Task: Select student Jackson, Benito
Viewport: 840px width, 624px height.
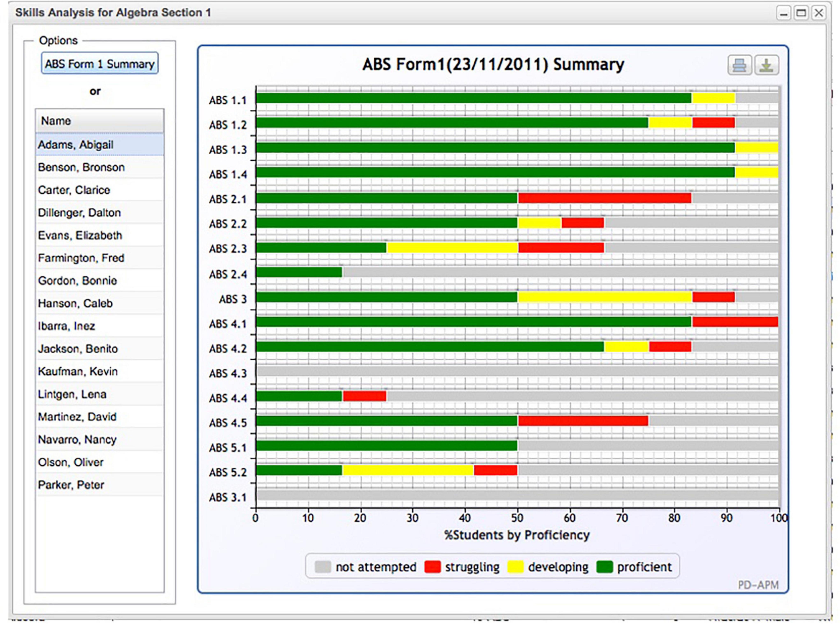Action: (100, 348)
